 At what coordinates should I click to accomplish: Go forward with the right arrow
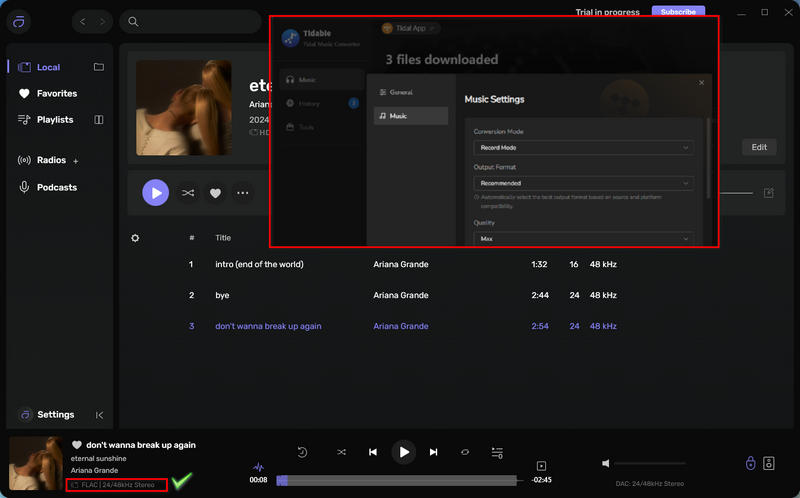tap(102, 21)
